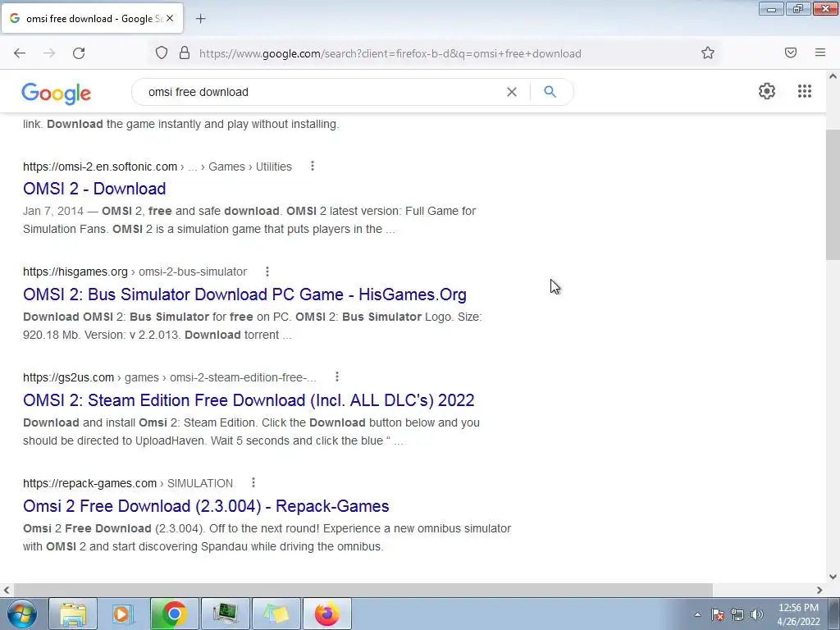Click the horizontal scroll left arrow
Viewport: 840px width, 630px height.
7,590
